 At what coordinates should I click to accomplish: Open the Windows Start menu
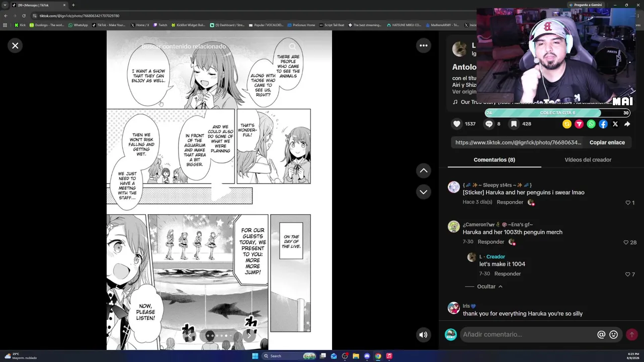click(255, 356)
